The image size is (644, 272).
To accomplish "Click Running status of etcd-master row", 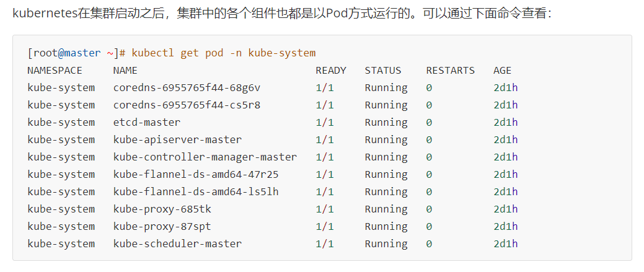I will [x=386, y=122].
